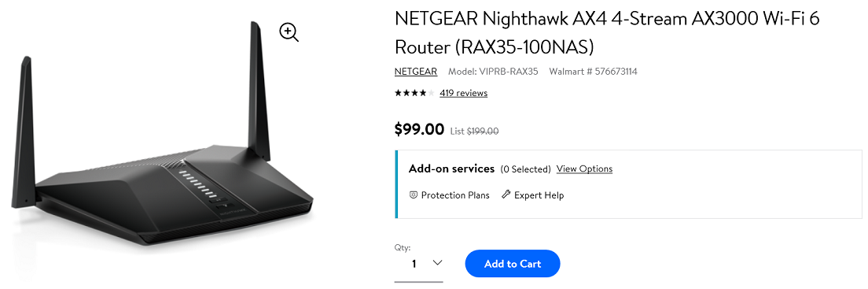Click the Add-on services heading

tap(451, 169)
